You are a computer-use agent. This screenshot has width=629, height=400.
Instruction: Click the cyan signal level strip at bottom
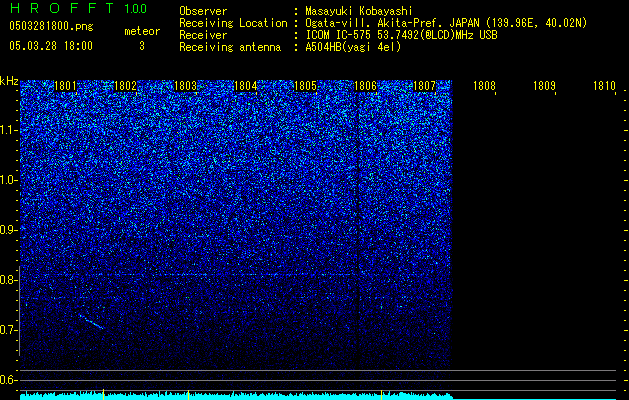(x=237, y=396)
